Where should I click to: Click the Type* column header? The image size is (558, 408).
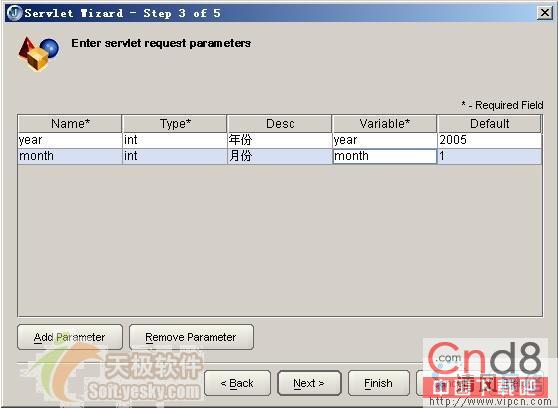[x=175, y=124]
